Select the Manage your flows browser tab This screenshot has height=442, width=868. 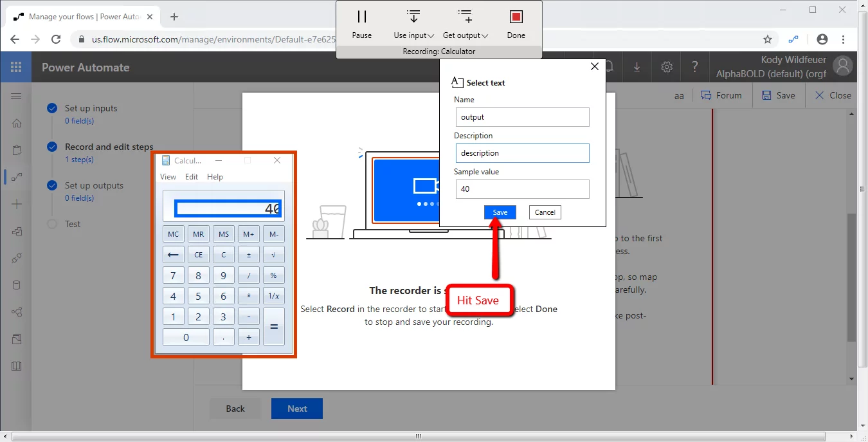84,17
